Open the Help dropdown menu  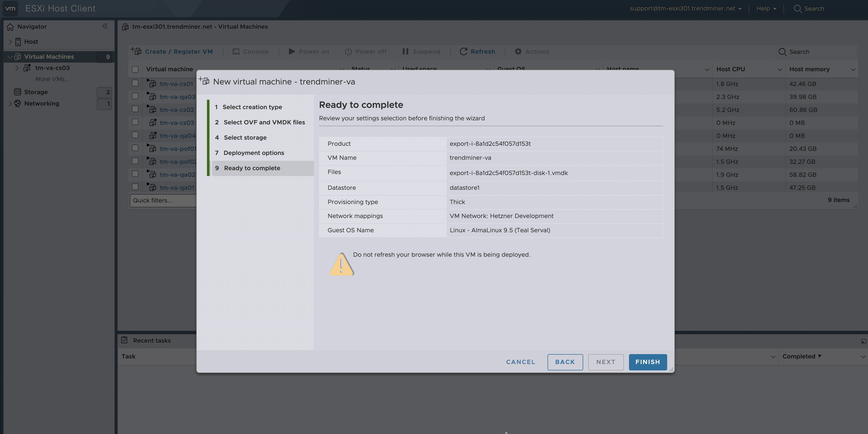[x=766, y=8]
